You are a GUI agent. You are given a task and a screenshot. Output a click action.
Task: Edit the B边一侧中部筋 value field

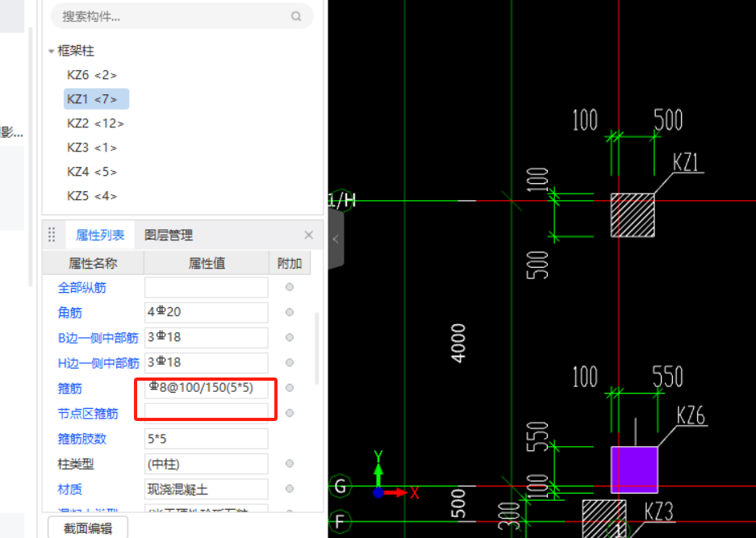(207, 337)
